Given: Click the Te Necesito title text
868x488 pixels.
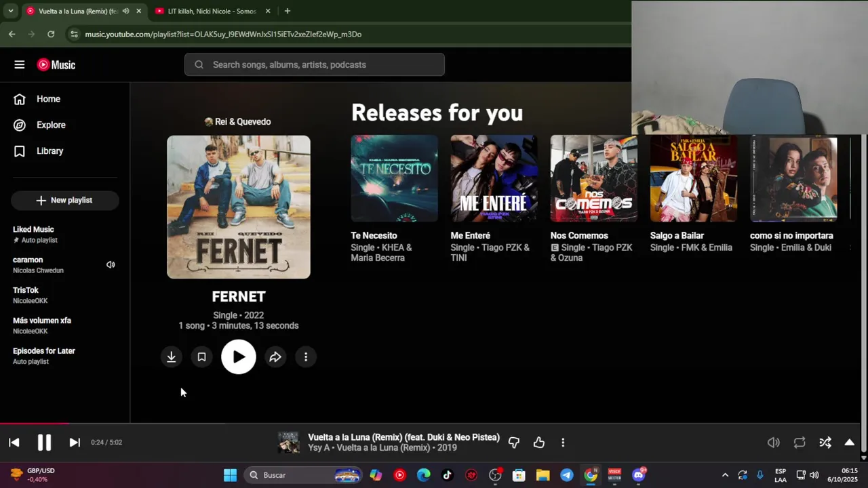Looking at the screenshot, I should [x=374, y=235].
